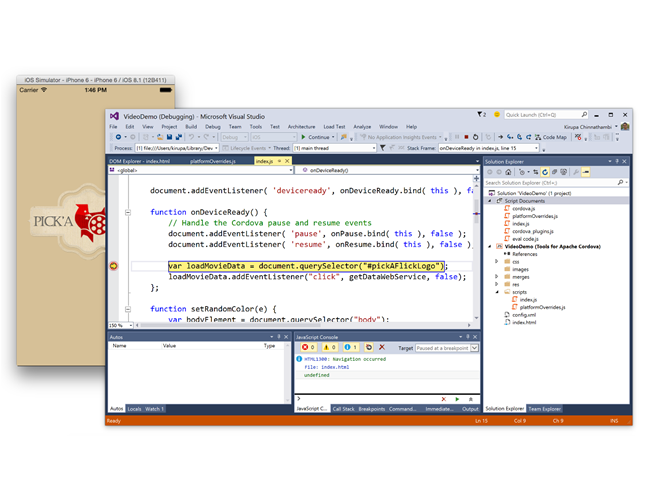Switch to the Team Explorer tab
This screenshot has width=646, height=495.
click(x=544, y=409)
